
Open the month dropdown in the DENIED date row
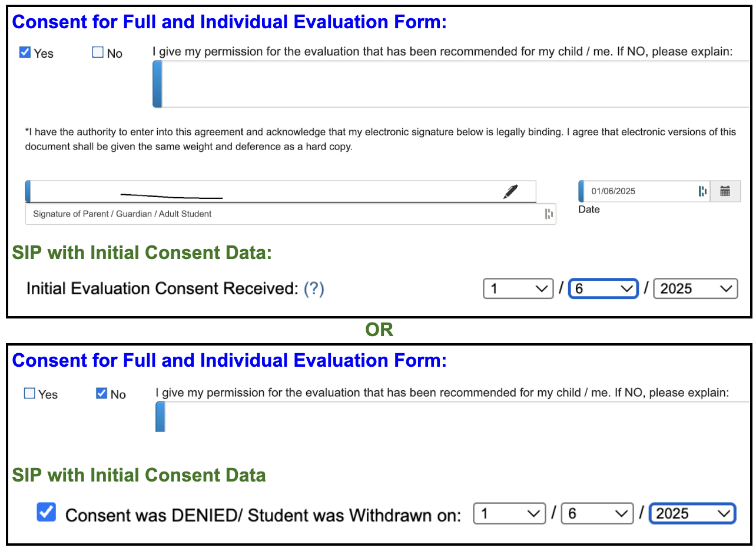(x=509, y=513)
